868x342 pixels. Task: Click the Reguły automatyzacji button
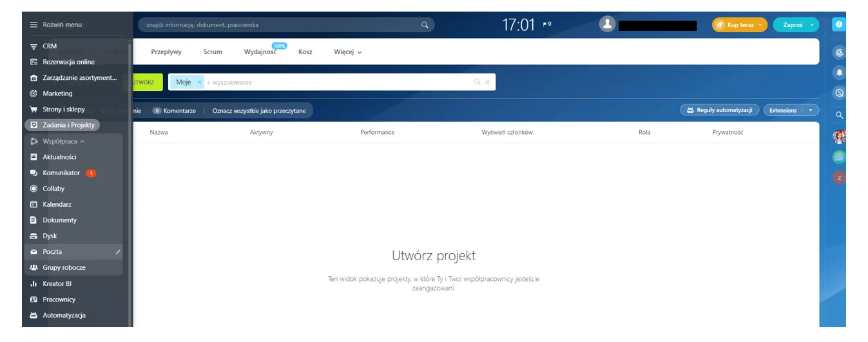(719, 110)
